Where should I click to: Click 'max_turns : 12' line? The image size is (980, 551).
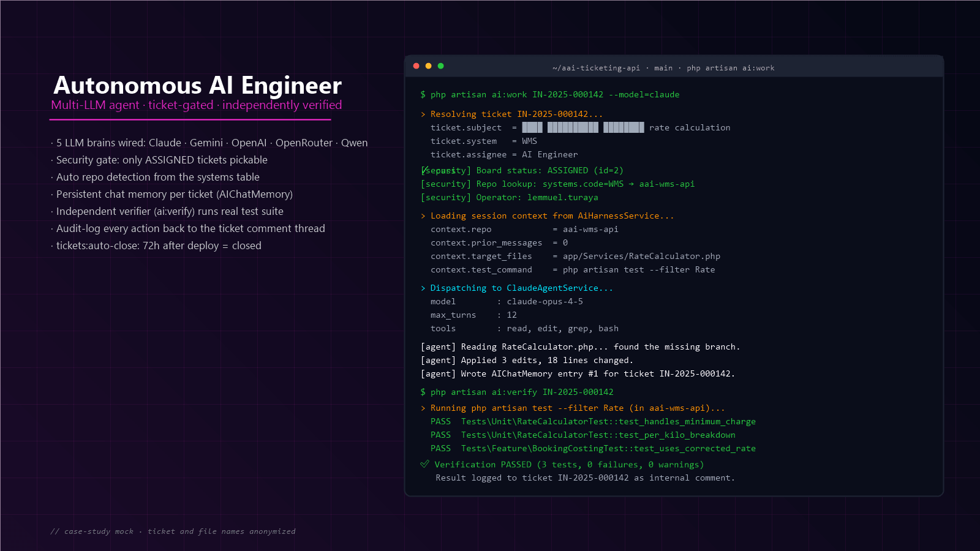(x=474, y=315)
